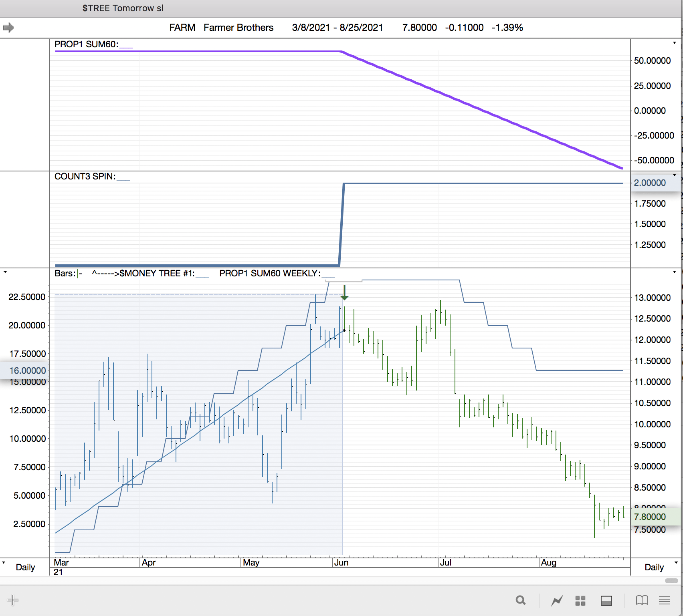Open the price pane left scale dropdown triangle
Image resolution: width=683 pixels, height=616 pixels.
5,272
